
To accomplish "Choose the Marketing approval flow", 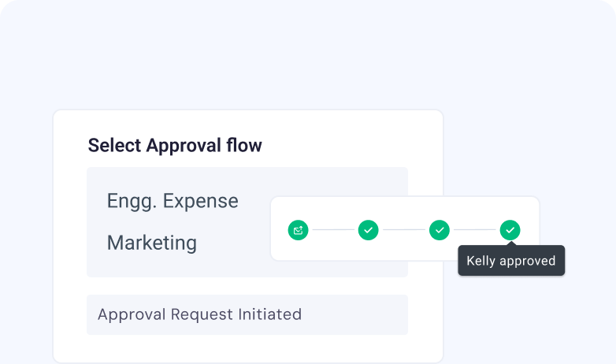I will click(x=152, y=243).
